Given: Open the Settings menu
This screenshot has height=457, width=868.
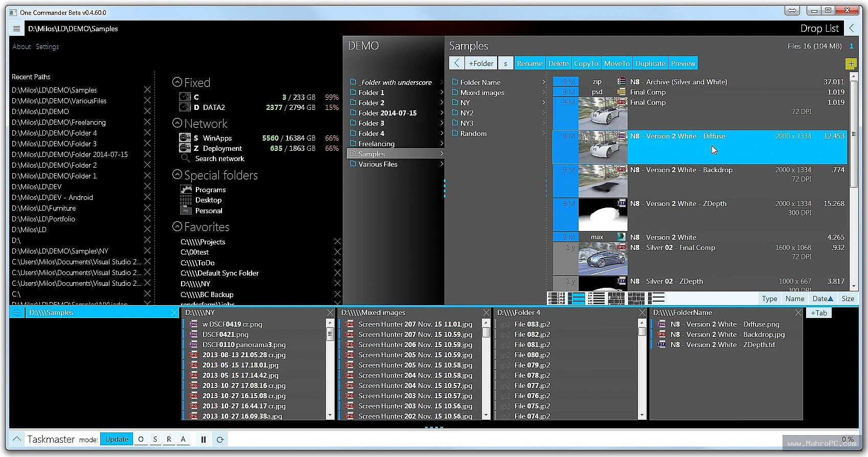Looking at the screenshot, I should click(x=47, y=47).
